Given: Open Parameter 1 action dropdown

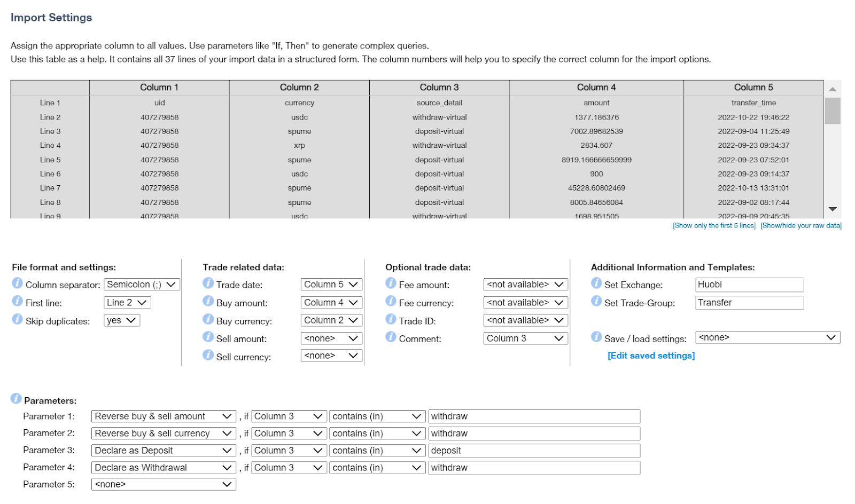Looking at the screenshot, I should pyautogui.click(x=164, y=416).
